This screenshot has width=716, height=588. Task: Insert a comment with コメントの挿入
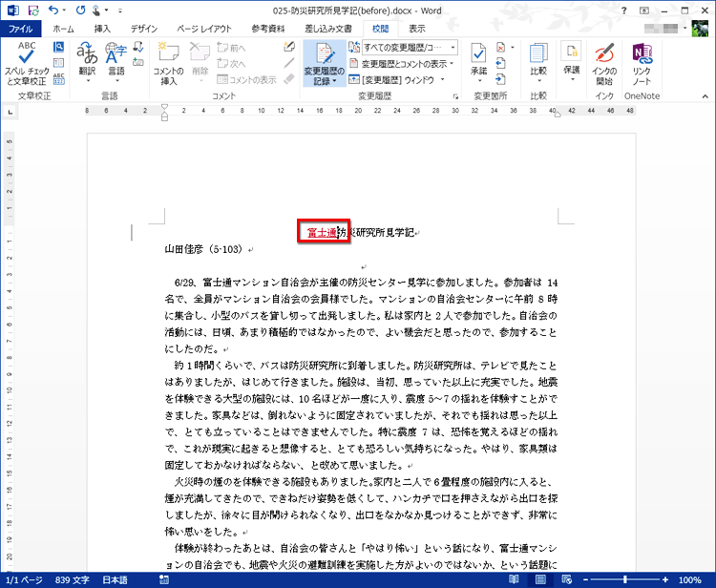[168, 63]
